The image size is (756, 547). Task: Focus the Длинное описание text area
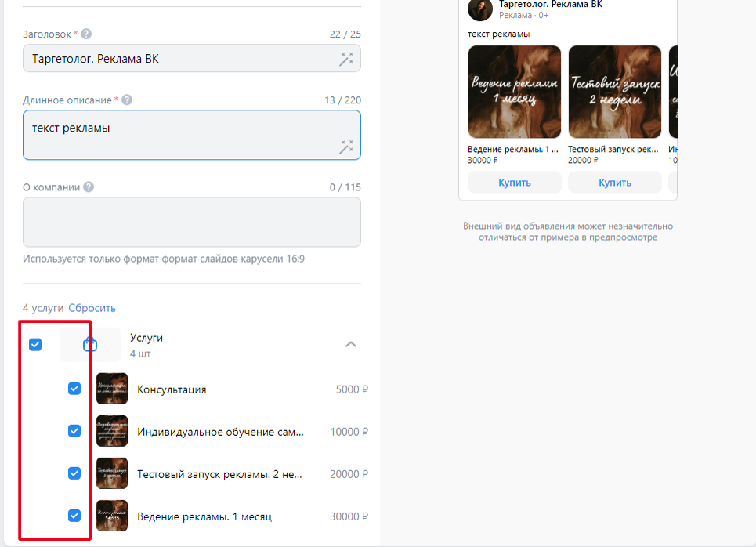coord(192,135)
